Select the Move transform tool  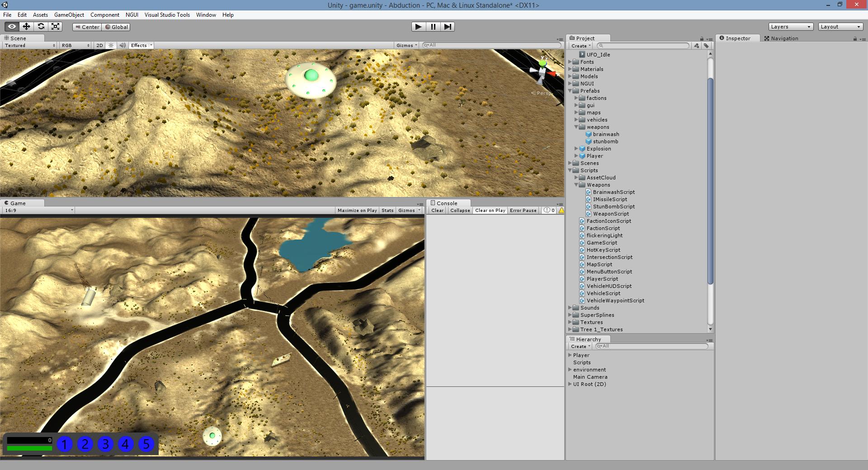pos(26,27)
